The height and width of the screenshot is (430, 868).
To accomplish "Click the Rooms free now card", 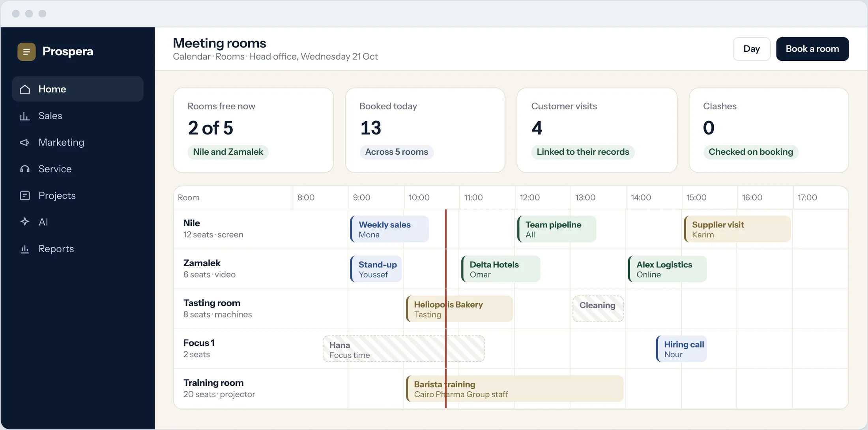I will pyautogui.click(x=253, y=130).
